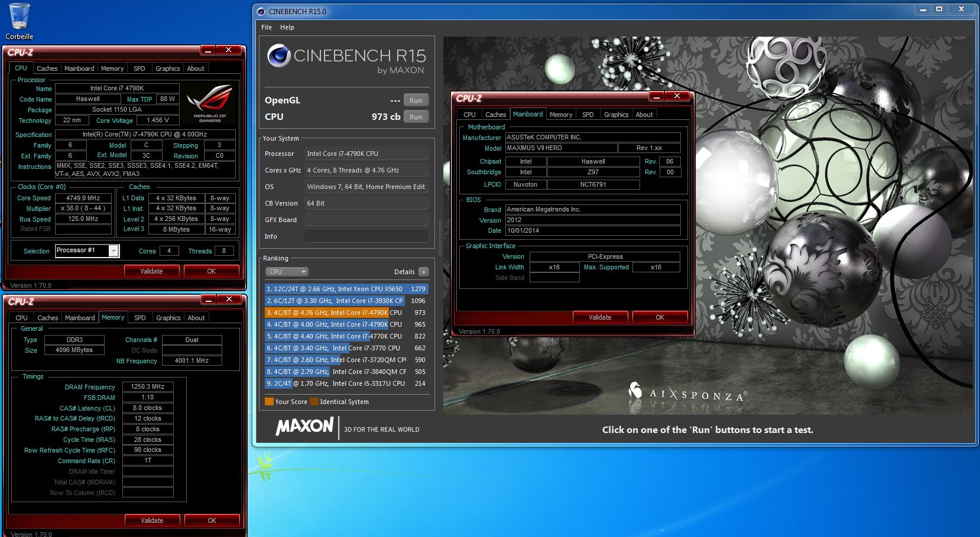Viewport: 980px width, 537px height.
Task: Click the BIOS date 10/01/2014
Action: click(x=593, y=230)
